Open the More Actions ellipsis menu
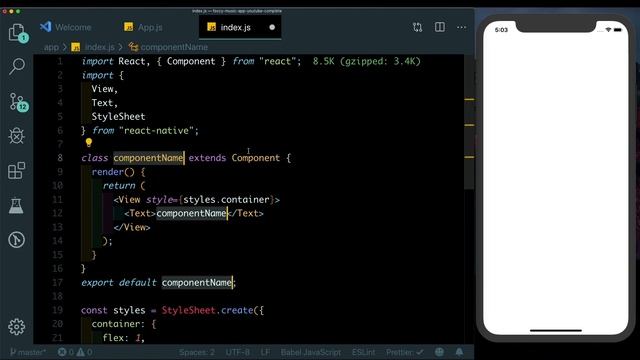Image resolution: width=640 pixels, height=360 pixels. point(462,27)
